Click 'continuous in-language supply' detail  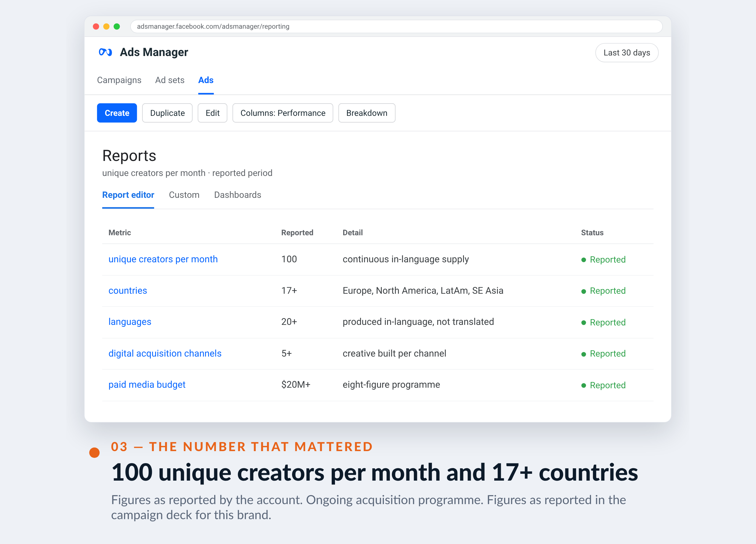405,259
